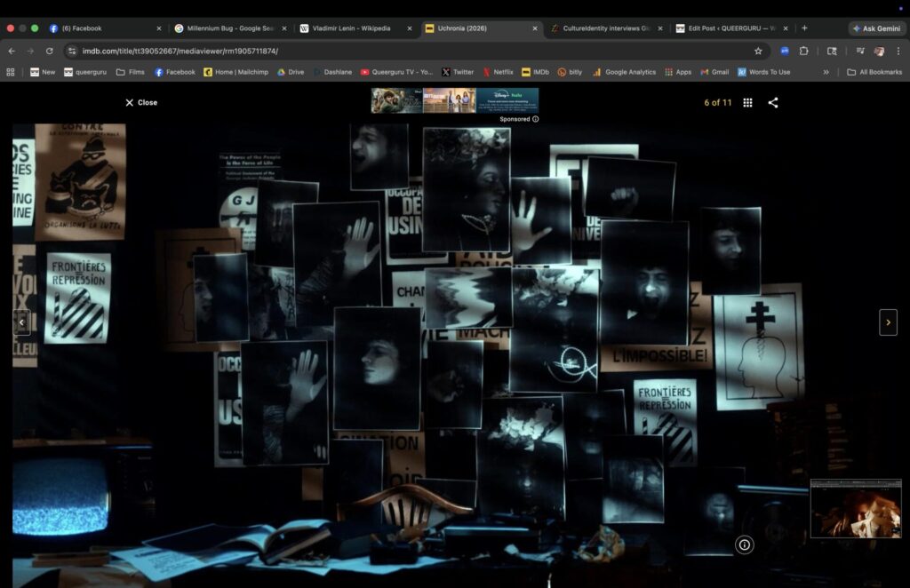This screenshot has height=588, width=910.
Task: Click the Ask Gemini button
Action: click(x=875, y=28)
